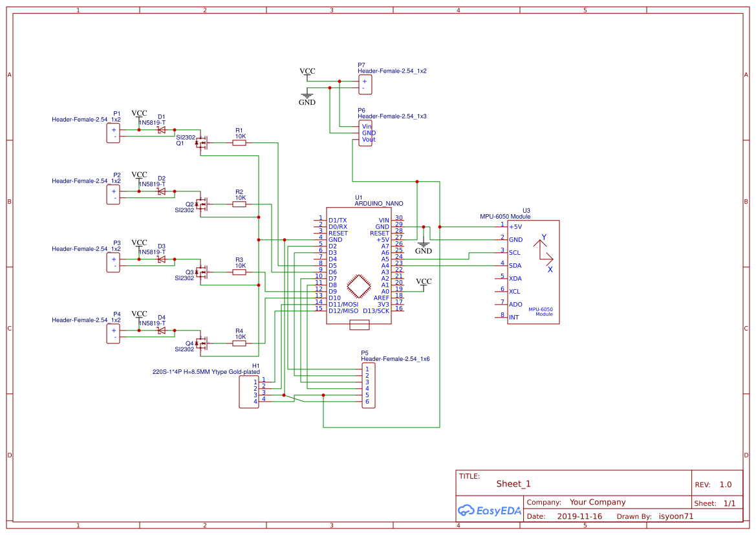This screenshot has width=756, height=535.
Task: Click the Sheet_1 title text
Action: click(513, 484)
